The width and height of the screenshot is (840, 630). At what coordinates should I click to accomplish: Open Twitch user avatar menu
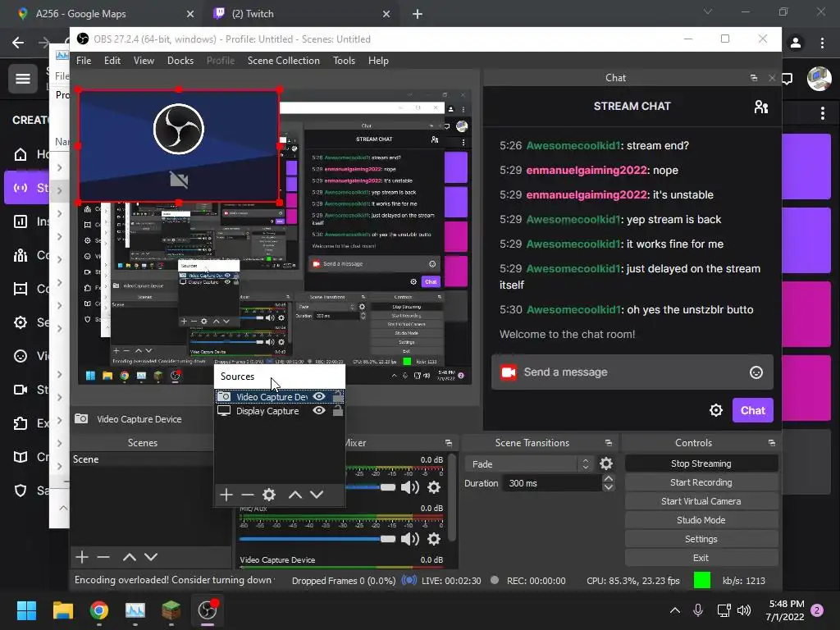click(819, 79)
